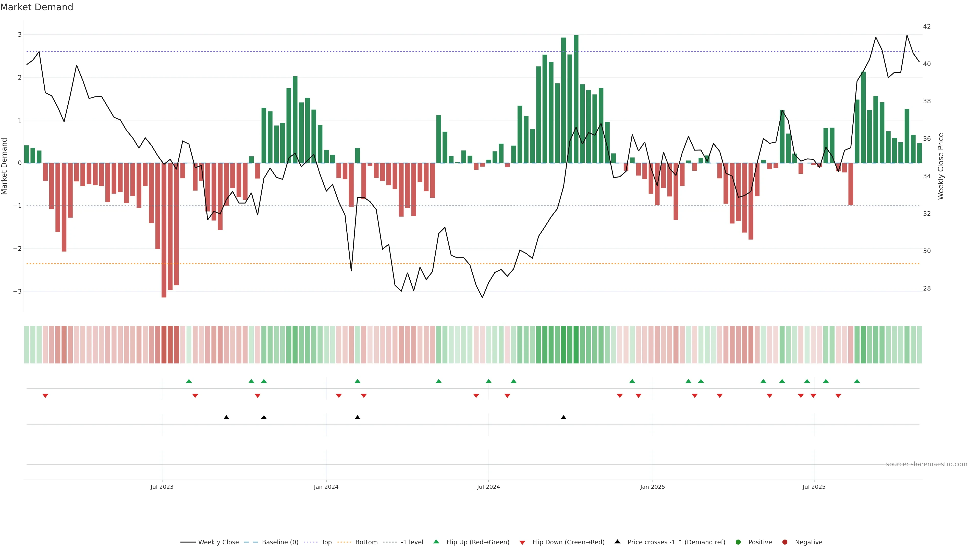Click the black Price crosses -1 legend triangle
980x551 pixels.
pyautogui.click(x=617, y=542)
